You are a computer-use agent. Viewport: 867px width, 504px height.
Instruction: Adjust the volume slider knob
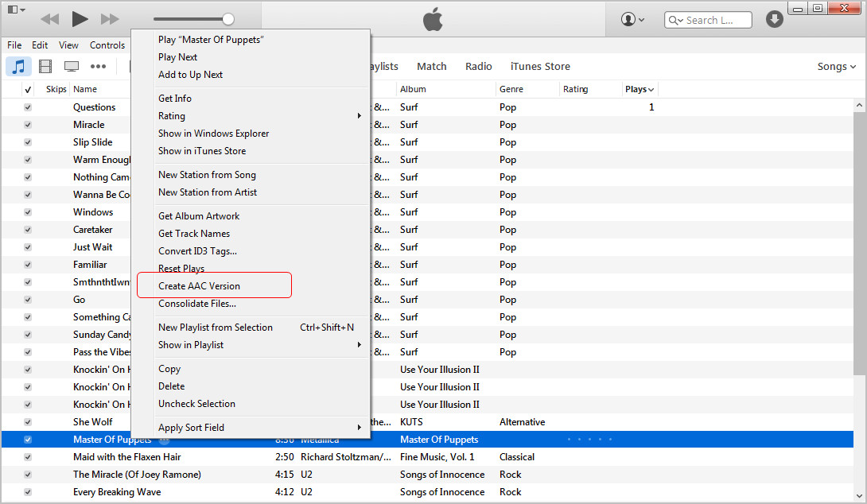(x=227, y=19)
